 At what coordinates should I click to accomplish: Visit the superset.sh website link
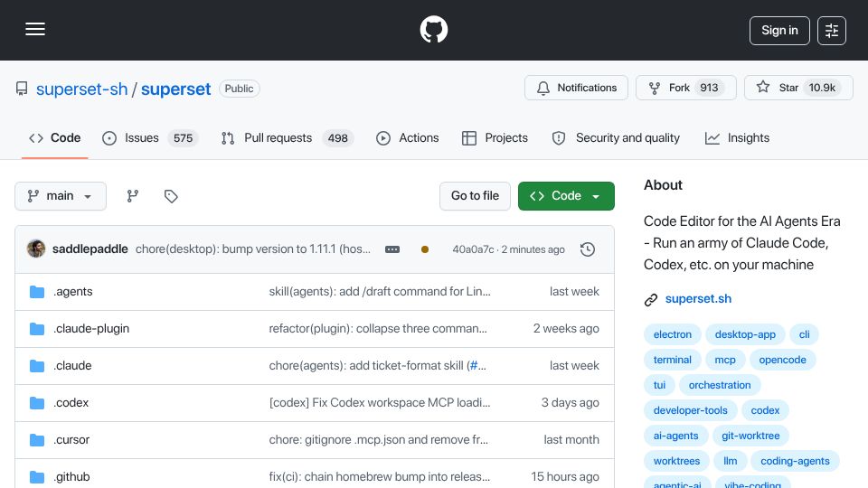point(698,299)
